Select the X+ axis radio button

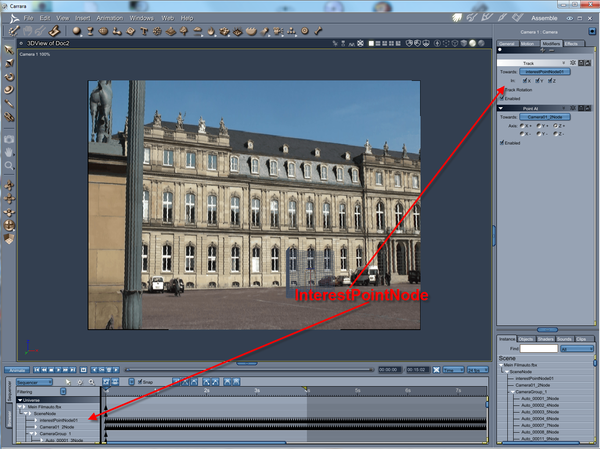pyautogui.click(x=522, y=126)
